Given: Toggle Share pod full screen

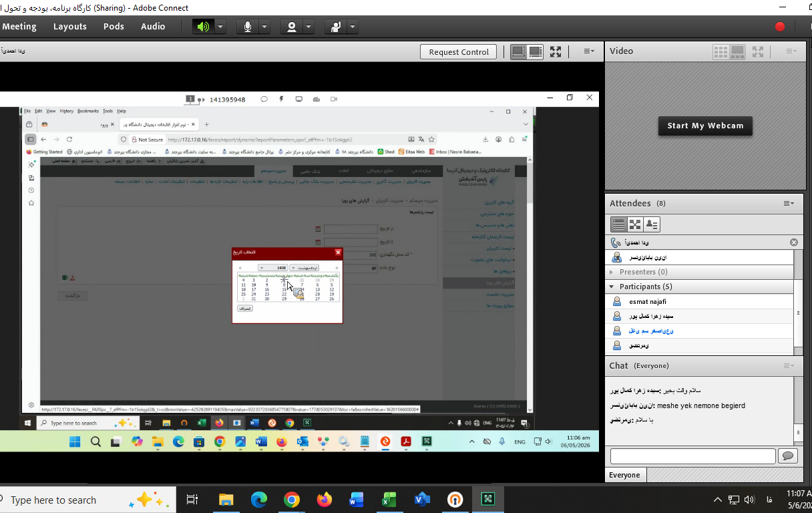Looking at the screenshot, I should pyautogui.click(x=556, y=51).
